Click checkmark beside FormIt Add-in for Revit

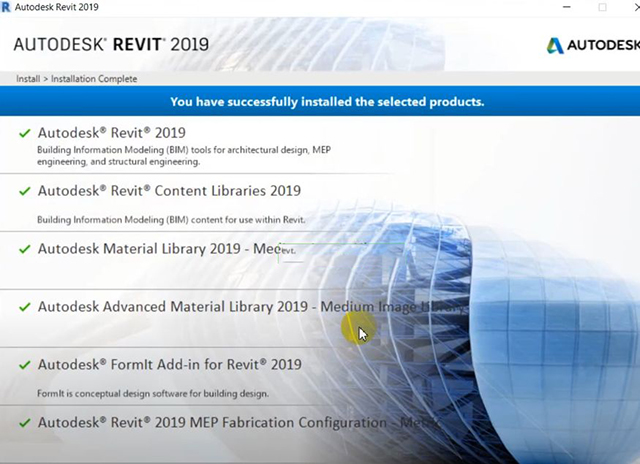pos(25,365)
